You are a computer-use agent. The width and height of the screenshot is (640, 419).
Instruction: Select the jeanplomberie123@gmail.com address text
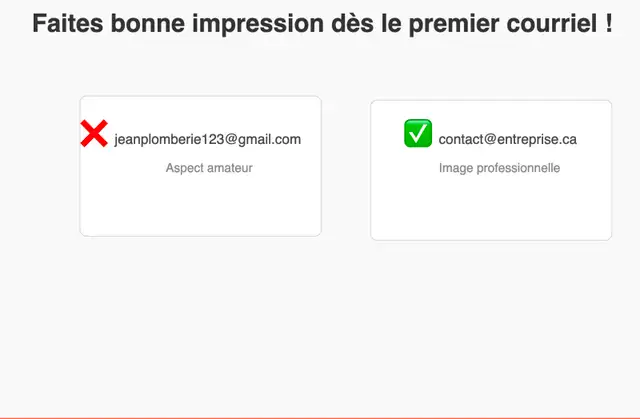[207, 140]
